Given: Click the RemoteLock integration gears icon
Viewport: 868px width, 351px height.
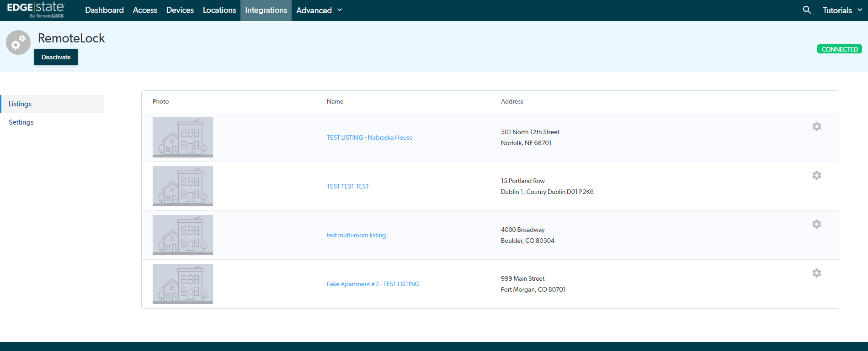Looking at the screenshot, I should click(x=18, y=42).
